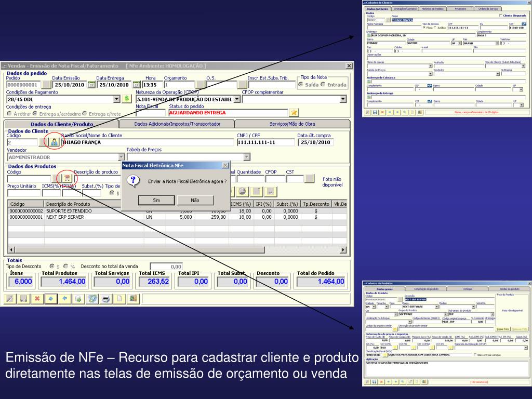Click the CEP lookup icon beside the Dados CEP field
532x399 pixels.
click(524, 24)
